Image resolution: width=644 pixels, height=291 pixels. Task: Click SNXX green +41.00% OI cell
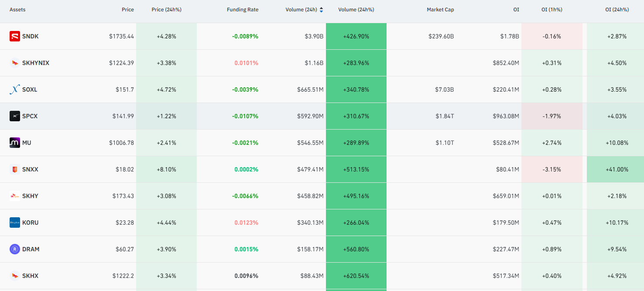615,169
